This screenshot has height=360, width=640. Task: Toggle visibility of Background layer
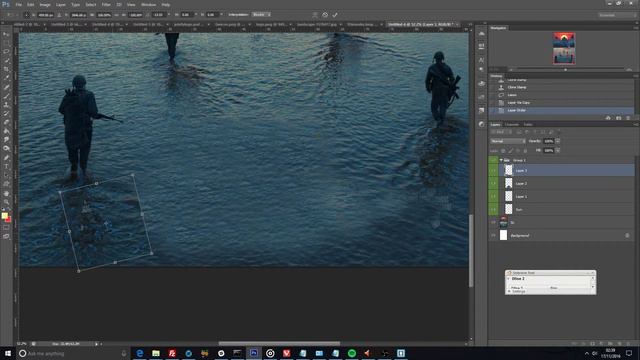[493, 236]
